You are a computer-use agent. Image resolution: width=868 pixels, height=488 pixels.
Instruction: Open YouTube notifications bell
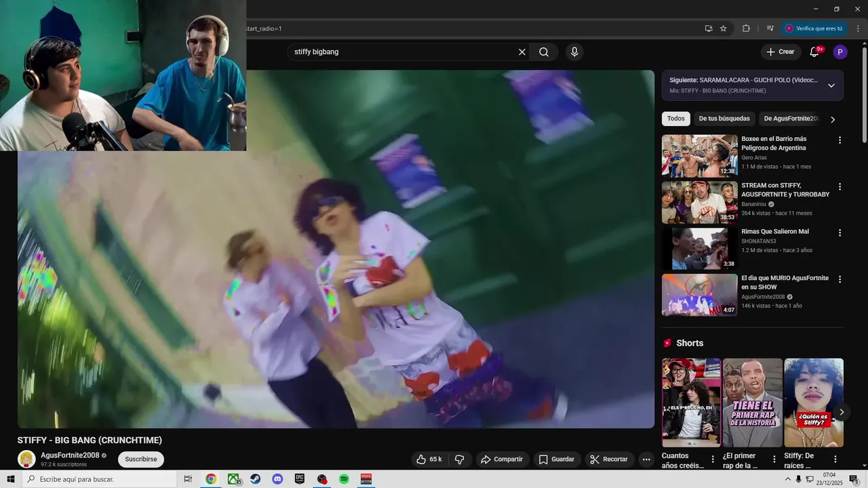pyautogui.click(x=814, y=52)
